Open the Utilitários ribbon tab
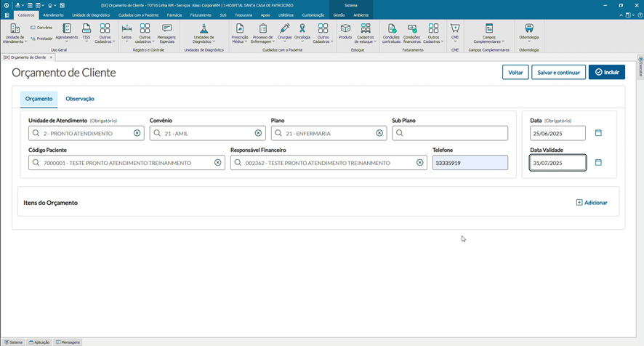This screenshot has height=346, width=644. click(286, 15)
